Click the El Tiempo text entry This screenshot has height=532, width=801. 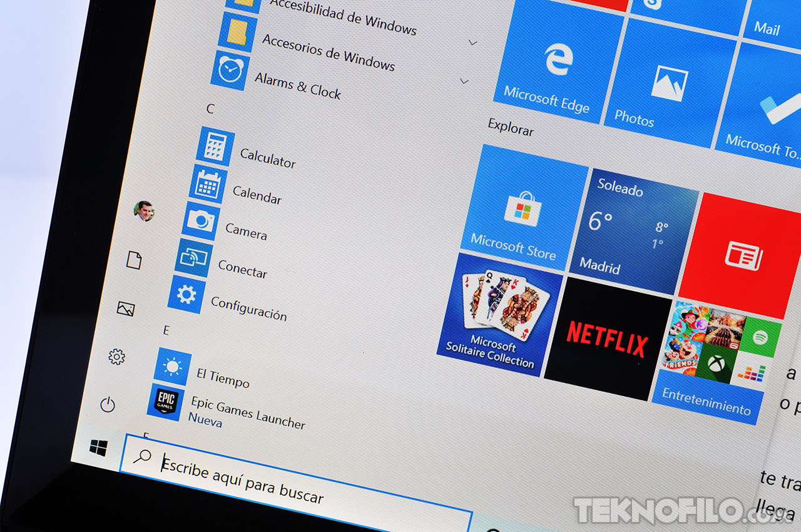coord(223,377)
